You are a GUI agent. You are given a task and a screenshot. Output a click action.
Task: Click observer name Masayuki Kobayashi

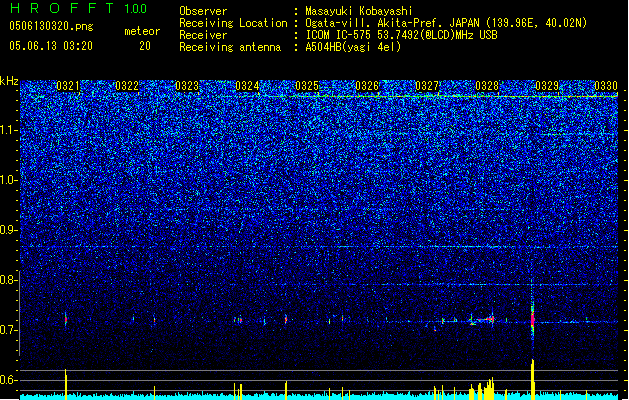359,11
